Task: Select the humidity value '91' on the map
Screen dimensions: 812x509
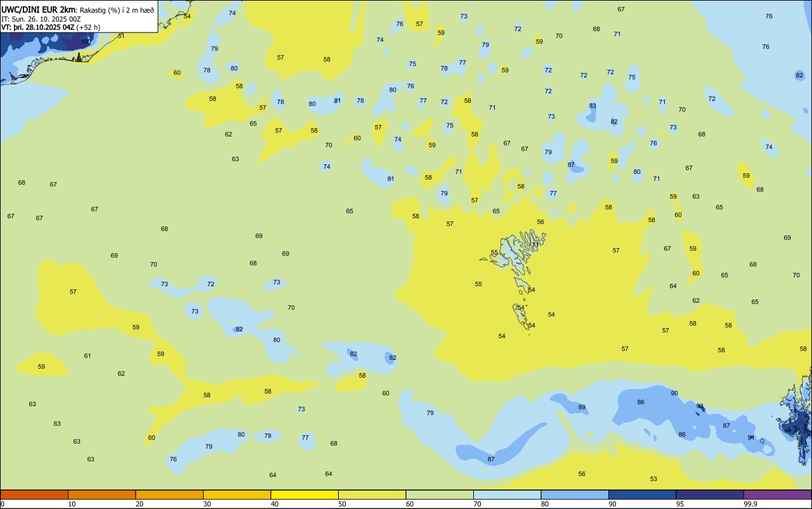Action: point(751,438)
